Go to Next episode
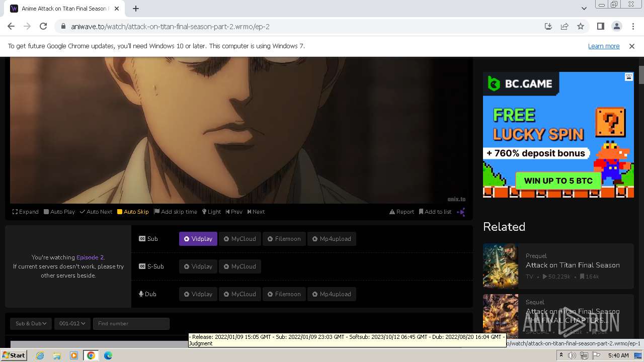 256,212
